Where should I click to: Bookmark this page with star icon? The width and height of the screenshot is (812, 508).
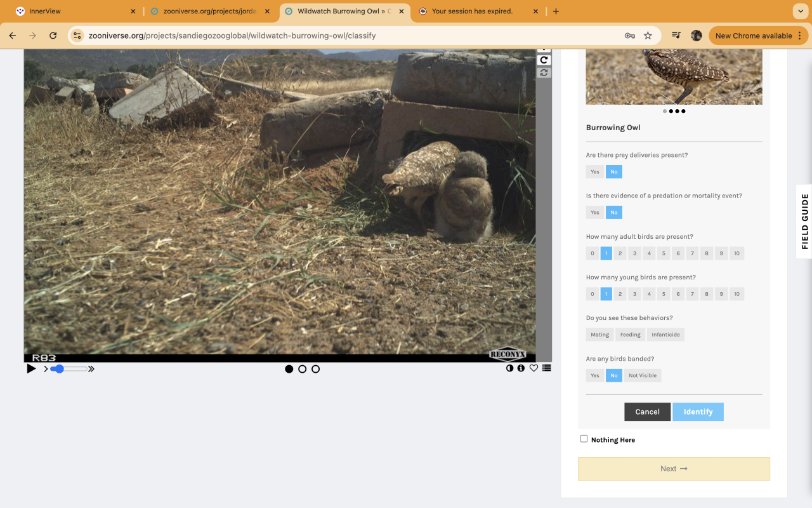tap(648, 36)
